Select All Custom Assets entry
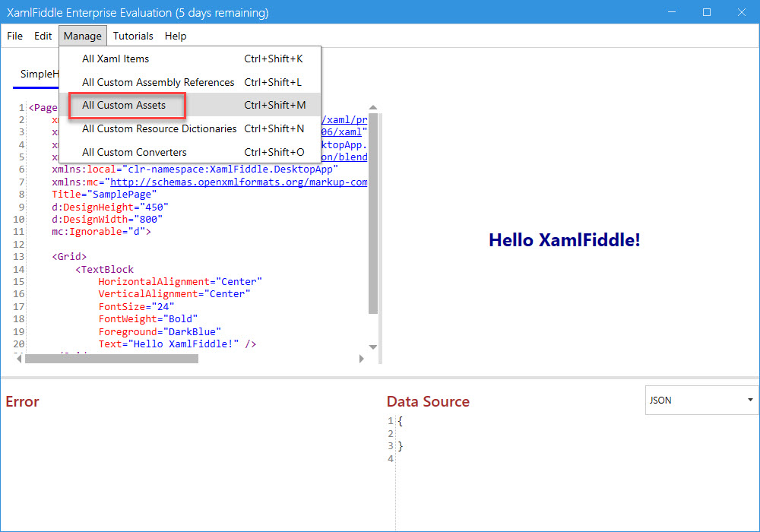 [190, 105]
